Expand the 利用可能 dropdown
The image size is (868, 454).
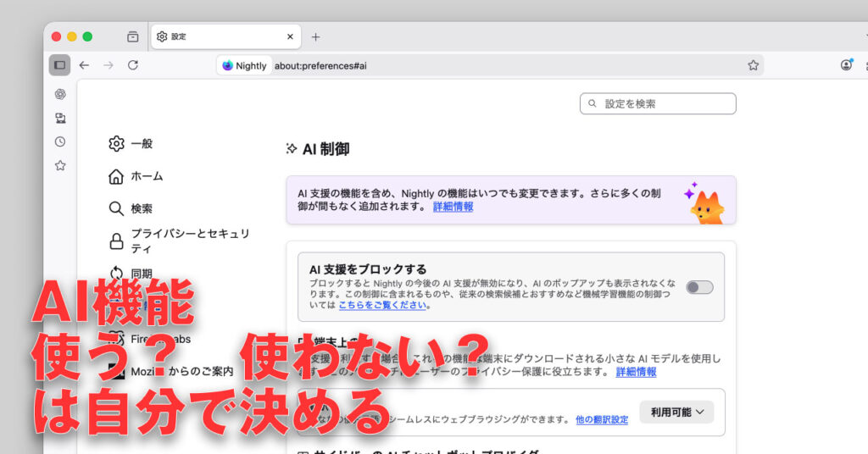(x=676, y=412)
